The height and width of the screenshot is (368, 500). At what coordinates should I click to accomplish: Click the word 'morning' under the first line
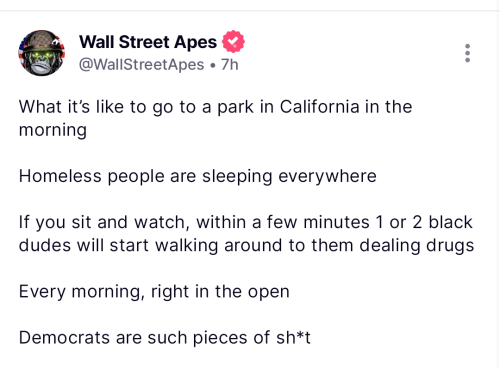[x=53, y=130]
